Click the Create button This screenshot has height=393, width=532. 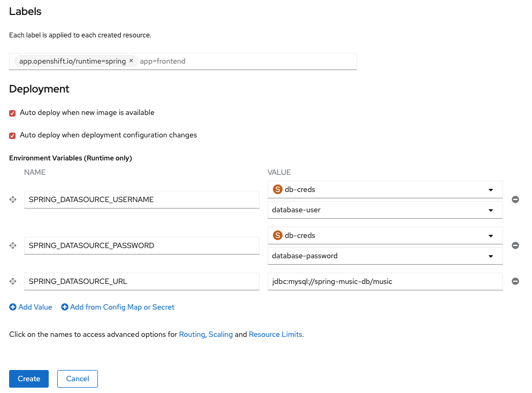(29, 379)
